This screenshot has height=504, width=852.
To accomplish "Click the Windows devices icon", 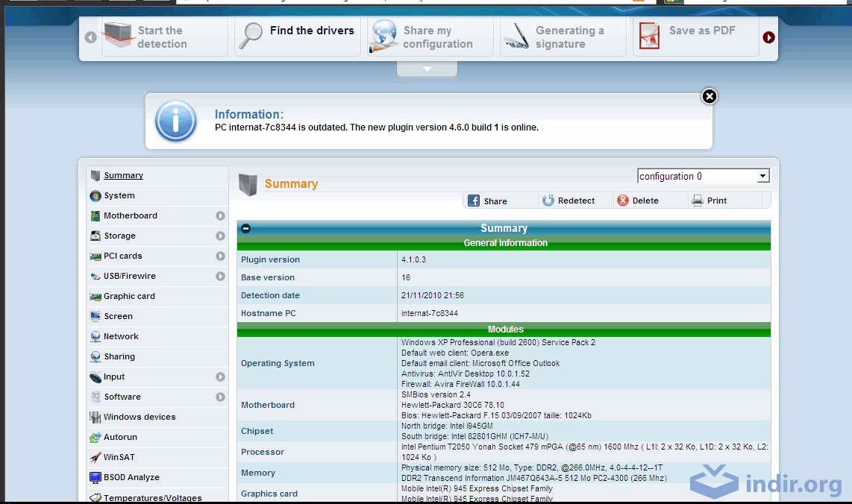I will (x=95, y=417).
